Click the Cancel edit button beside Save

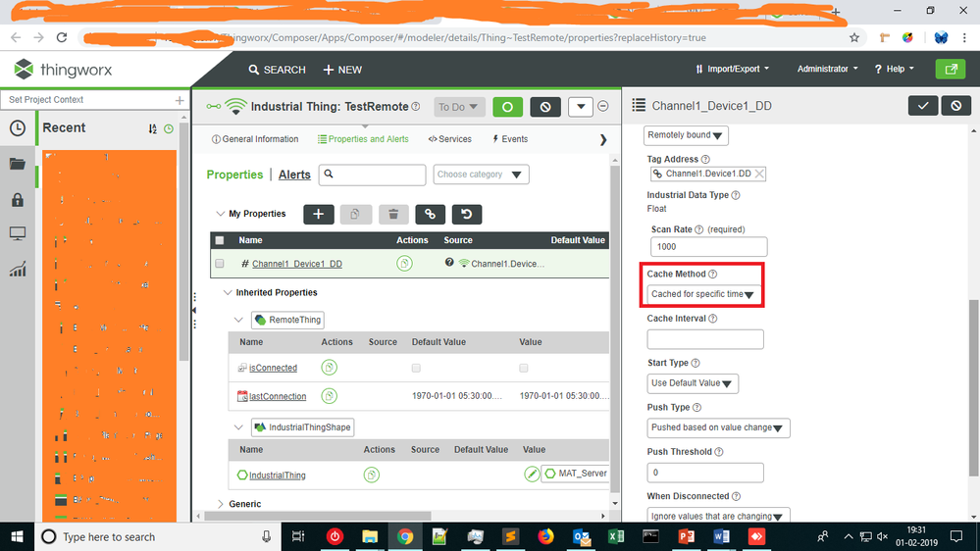coord(545,107)
